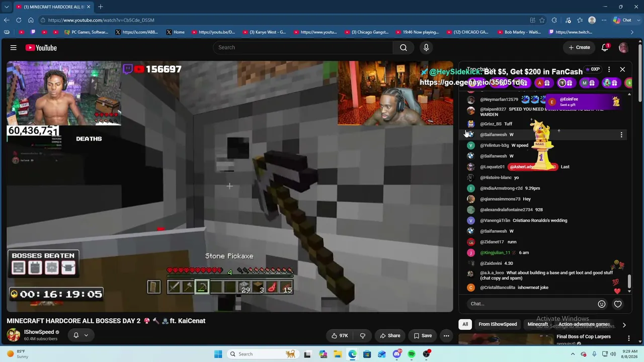This screenshot has height=362, width=644.
Task: Dislike the Minecraft video
Action: [x=362, y=335]
